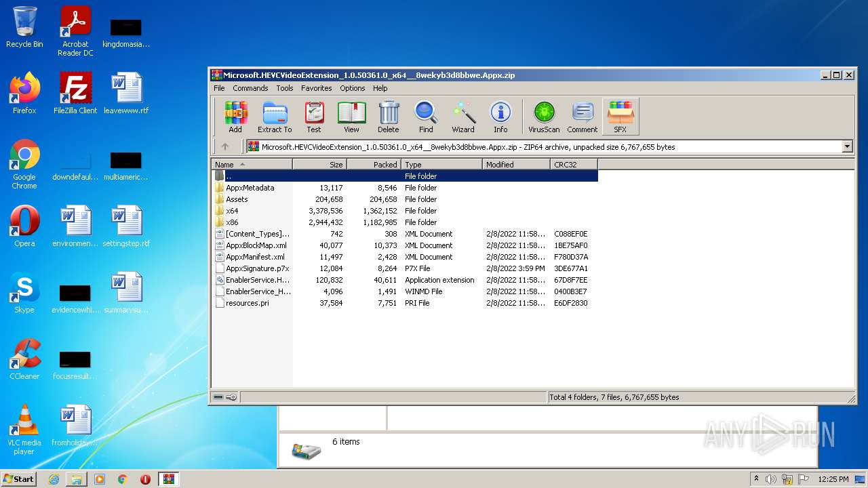This screenshot has height=488, width=868.
Task: Open the Help menu
Action: 380,88
